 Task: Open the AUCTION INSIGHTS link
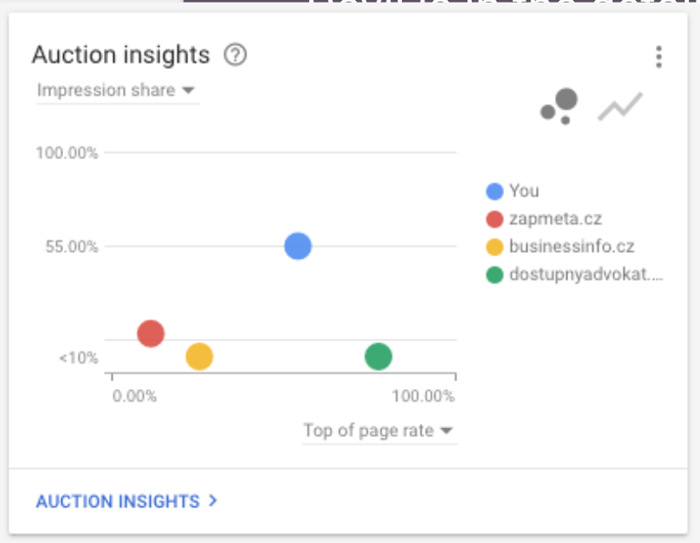pyautogui.click(x=118, y=501)
